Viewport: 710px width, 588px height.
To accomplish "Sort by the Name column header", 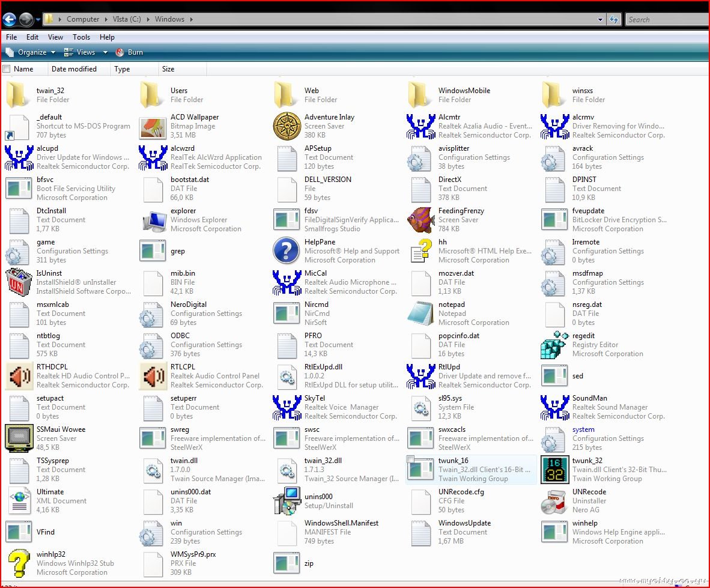I will (23, 69).
